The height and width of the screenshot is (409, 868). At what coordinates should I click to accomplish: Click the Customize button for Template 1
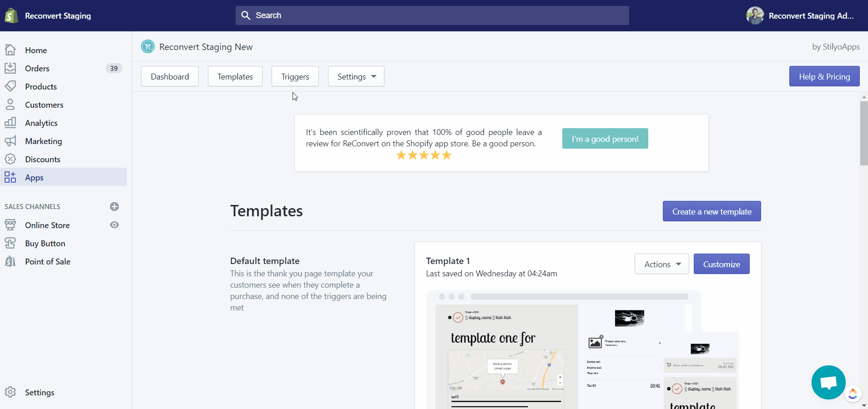pyautogui.click(x=722, y=264)
